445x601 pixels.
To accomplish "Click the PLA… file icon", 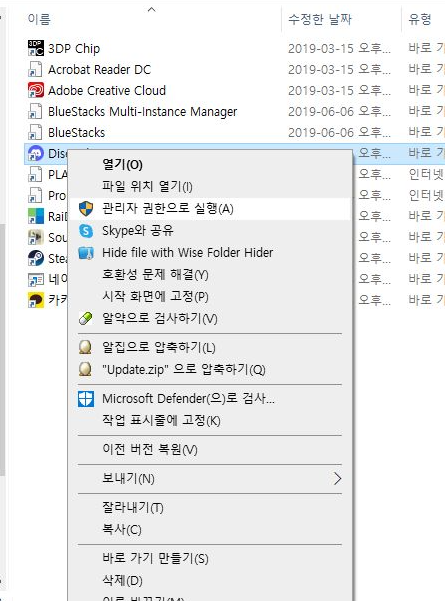I will pyautogui.click(x=36, y=174).
